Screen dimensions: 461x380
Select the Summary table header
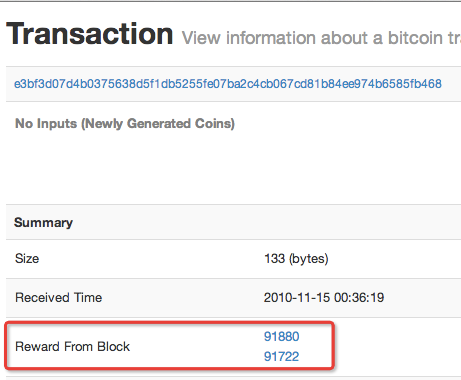[x=43, y=222]
